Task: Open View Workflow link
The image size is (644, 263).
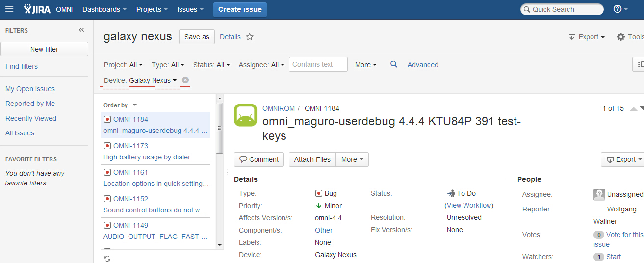Action: coord(469,205)
